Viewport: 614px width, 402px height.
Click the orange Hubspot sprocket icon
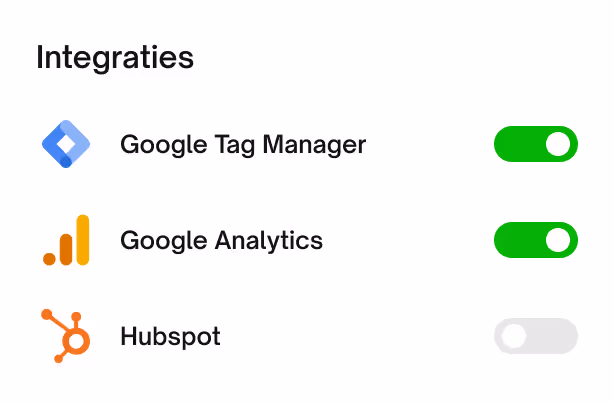pos(67,336)
